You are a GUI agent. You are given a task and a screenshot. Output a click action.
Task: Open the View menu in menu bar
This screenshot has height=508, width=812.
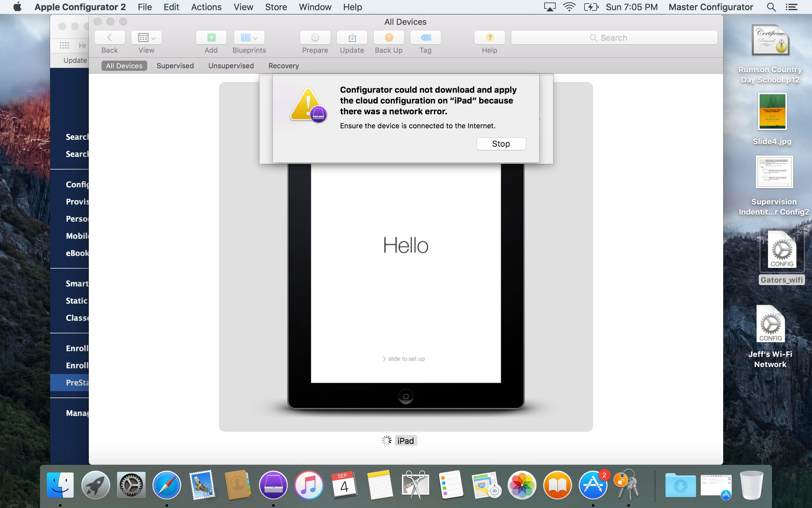[x=243, y=7]
